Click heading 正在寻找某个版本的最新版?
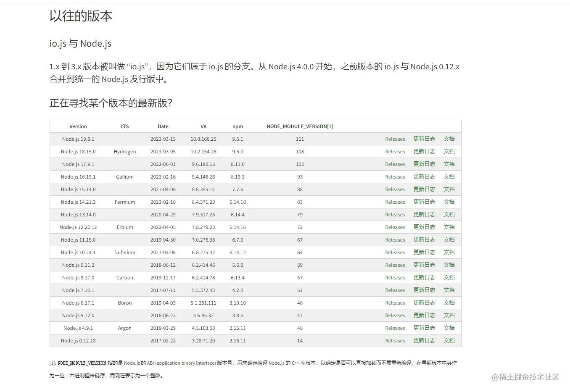The image size is (570, 392). (111, 103)
